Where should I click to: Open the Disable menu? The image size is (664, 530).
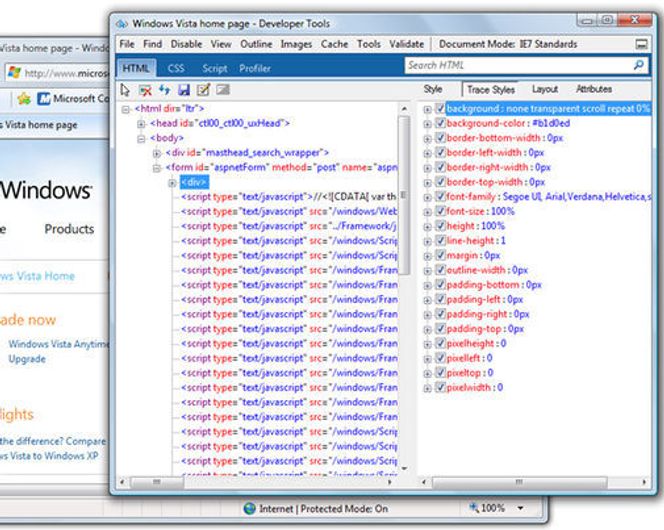186,44
